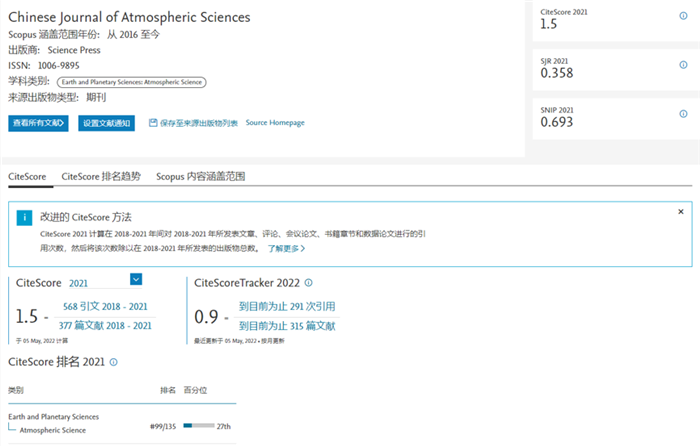Close the 改进的 CiteScore 方法 banner

(x=681, y=212)
